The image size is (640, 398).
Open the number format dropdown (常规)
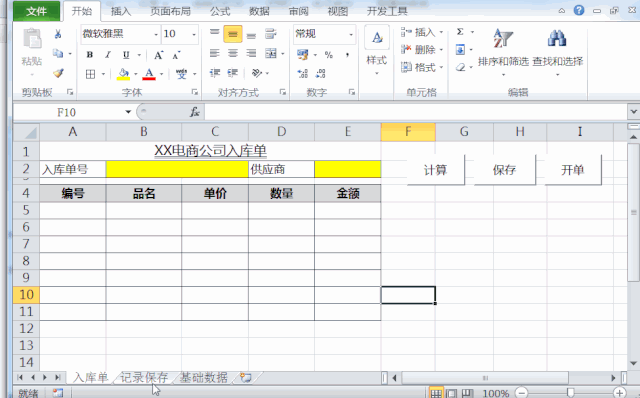coord(351,34)
